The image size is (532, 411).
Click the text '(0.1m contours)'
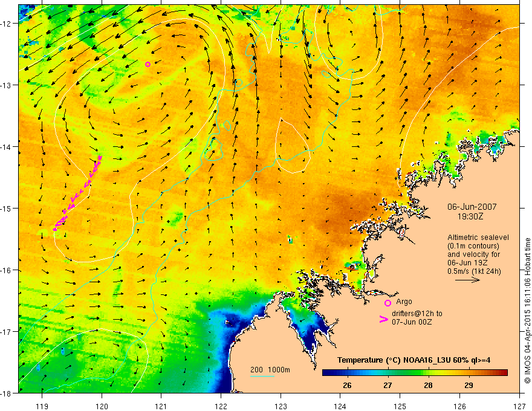473,246
